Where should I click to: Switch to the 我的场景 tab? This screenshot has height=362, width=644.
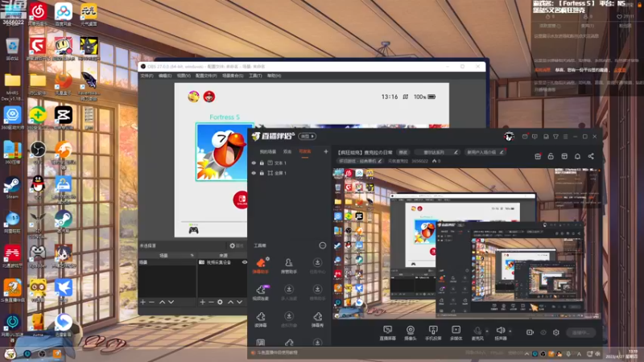point(268,152)
